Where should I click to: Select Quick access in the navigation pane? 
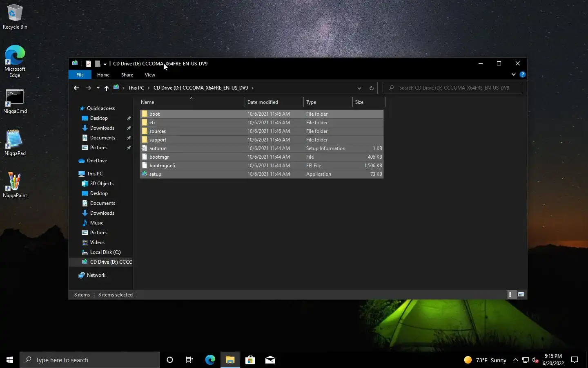coord(100,108)
